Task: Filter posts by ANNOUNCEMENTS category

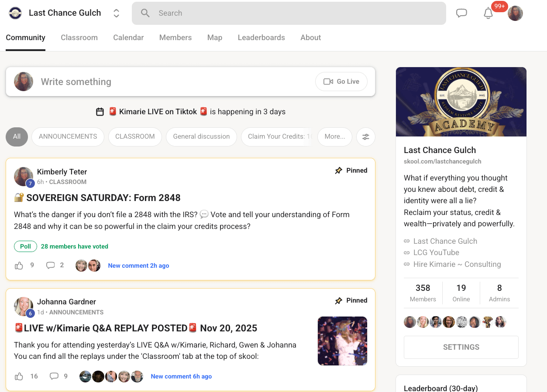Action: [x=68, y=136]
